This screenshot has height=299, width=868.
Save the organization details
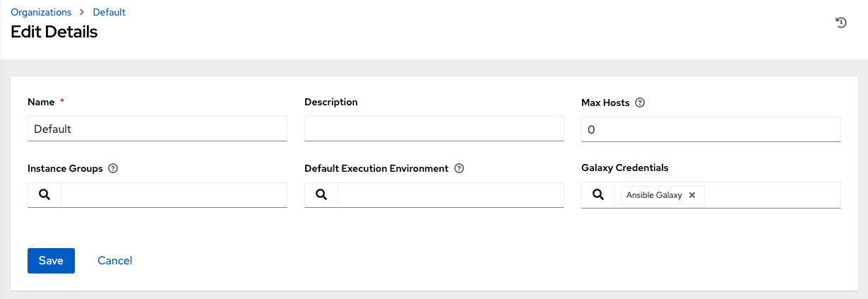51,261
